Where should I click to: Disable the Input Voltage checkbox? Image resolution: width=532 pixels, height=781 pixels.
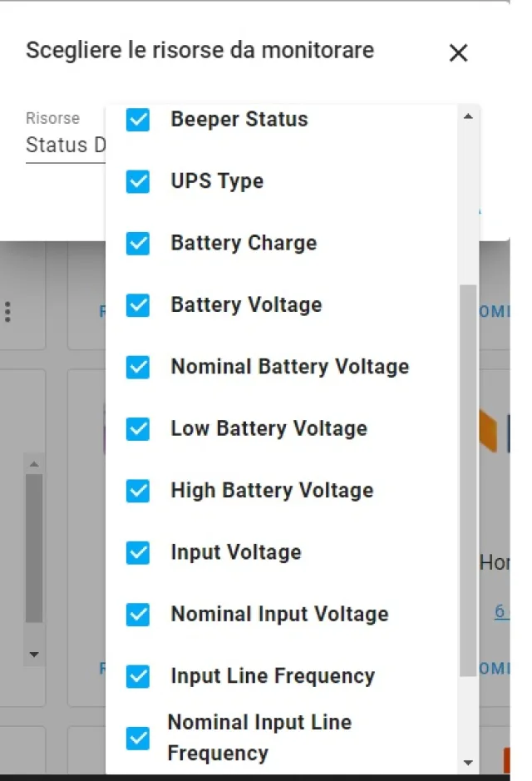[138, 552]
